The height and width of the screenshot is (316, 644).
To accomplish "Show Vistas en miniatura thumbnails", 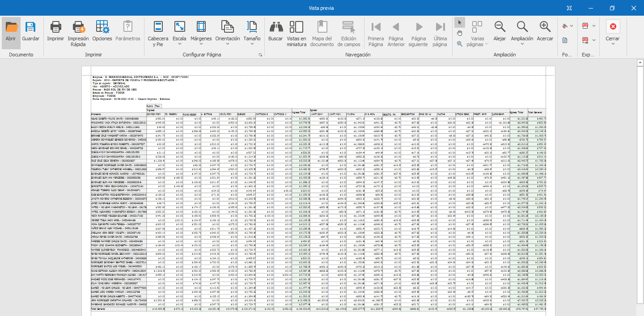I will (297, 34).
